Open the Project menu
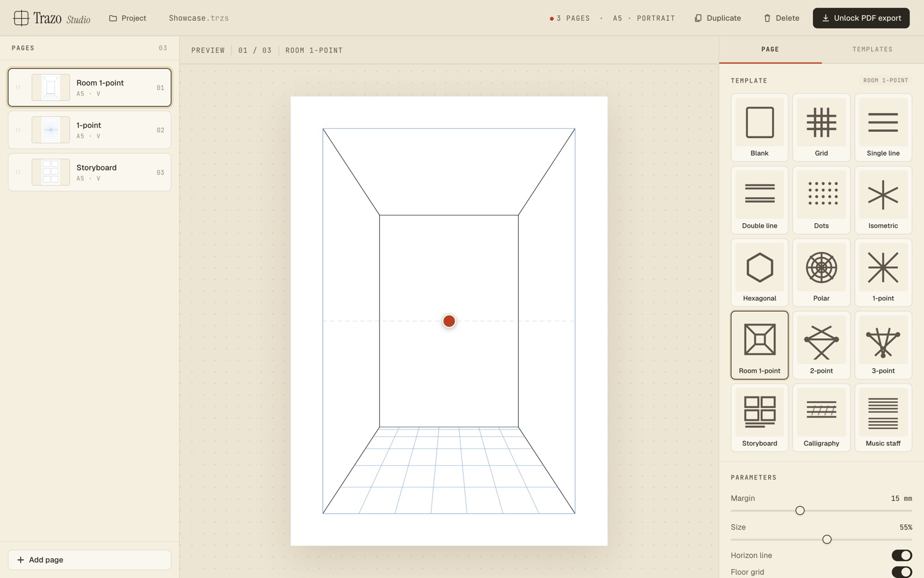Screen dimensions: 924x578 [x=128, y=18]
